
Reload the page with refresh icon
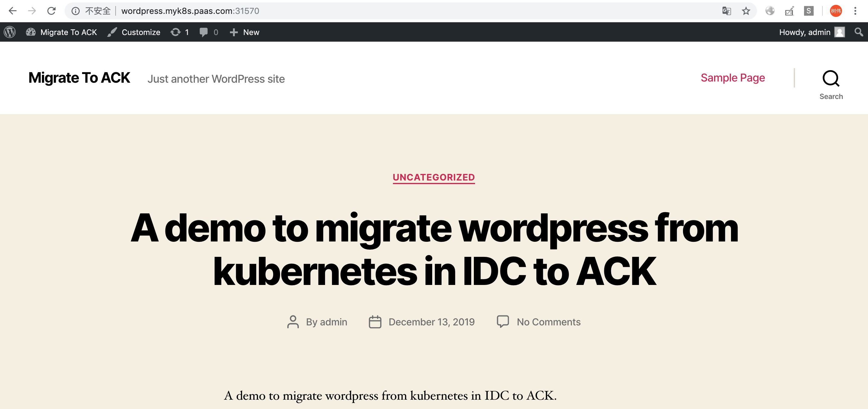[x=51, y=11]
